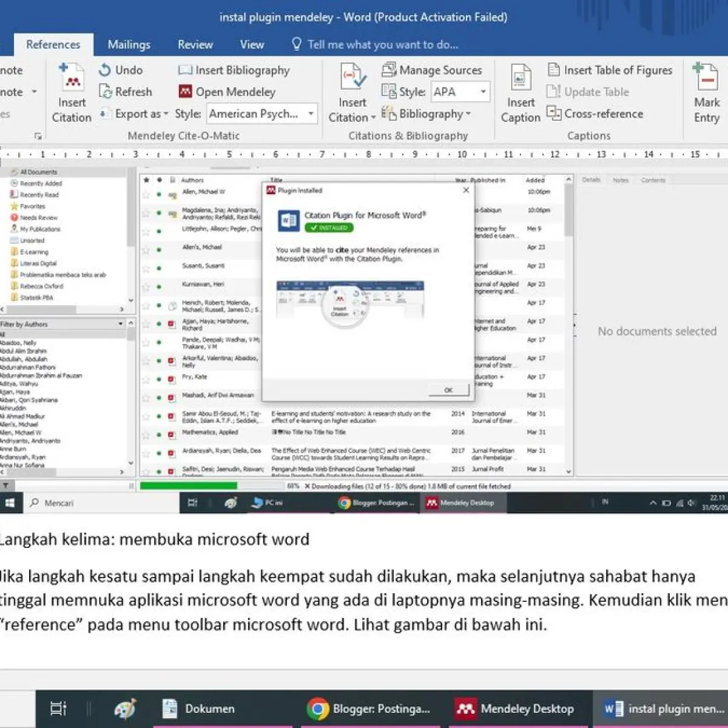Click the PC ini taskbar item in the inner screenshot
This screenshot has height=728, width=728.
[268, 503]
